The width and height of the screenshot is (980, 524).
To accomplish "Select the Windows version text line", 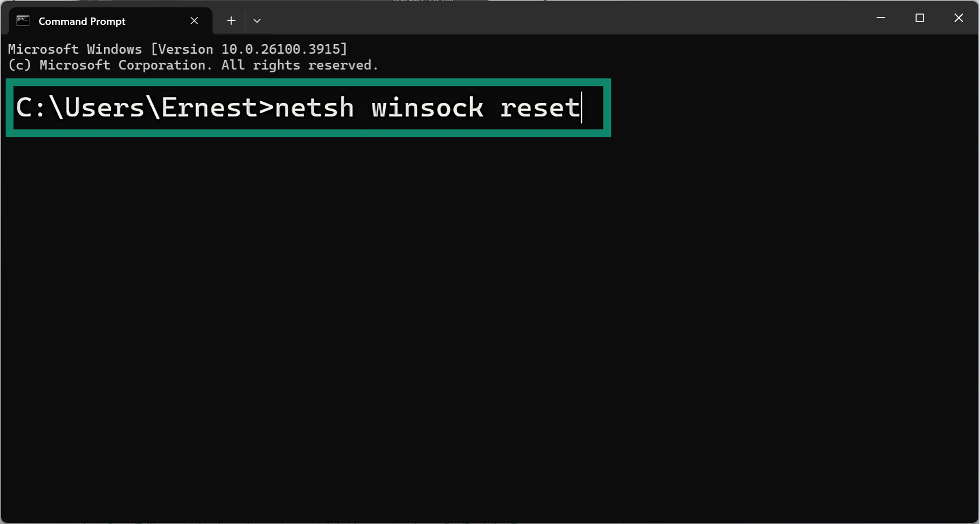I will 177,49.
